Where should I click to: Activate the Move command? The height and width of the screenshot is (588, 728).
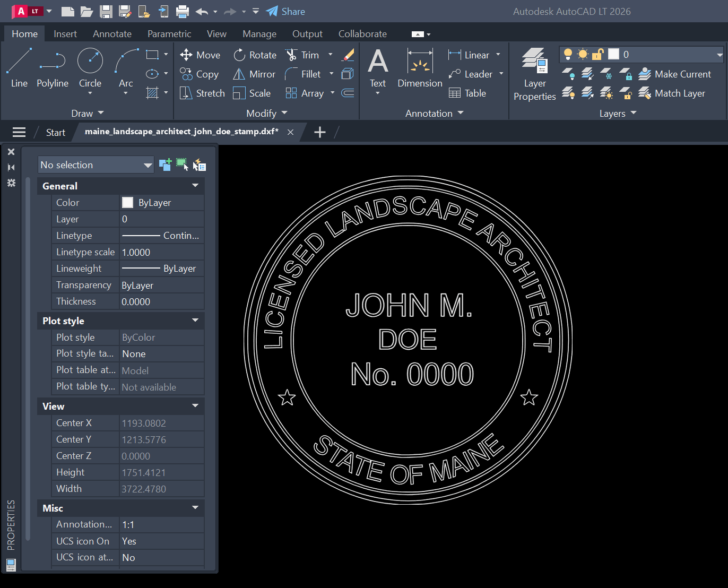[200, 55]
